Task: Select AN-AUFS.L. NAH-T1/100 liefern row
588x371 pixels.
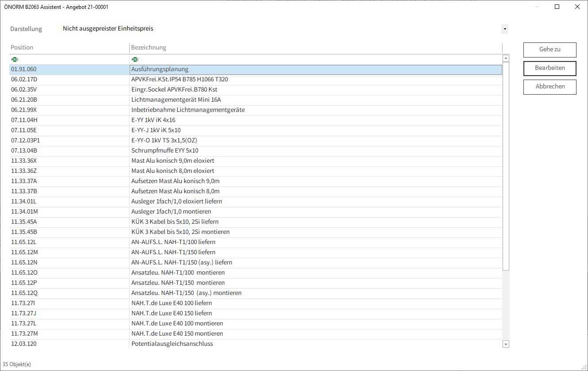Action: 256,242
